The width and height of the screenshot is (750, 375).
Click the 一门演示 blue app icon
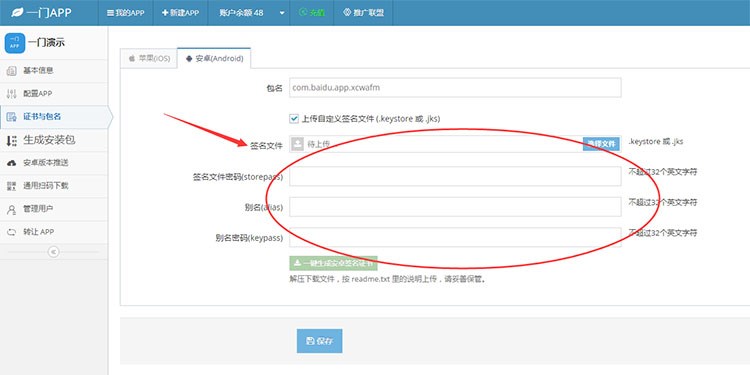(14, 43)
